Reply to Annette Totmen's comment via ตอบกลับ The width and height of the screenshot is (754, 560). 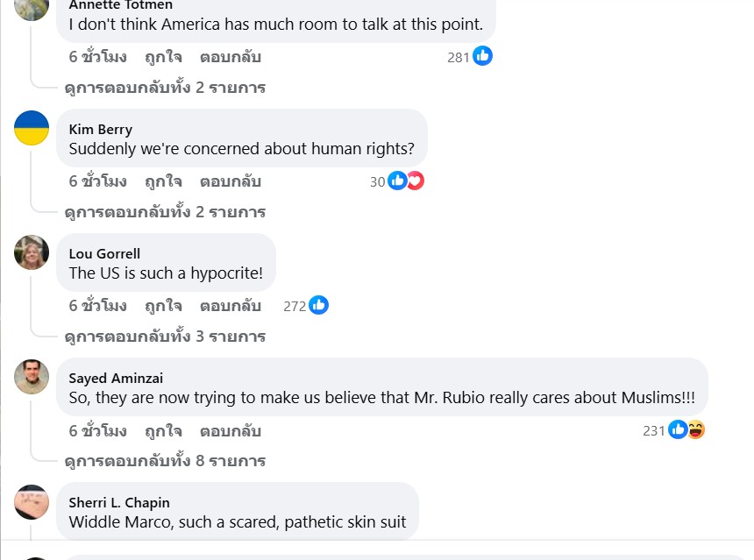[x=231, y=57]
